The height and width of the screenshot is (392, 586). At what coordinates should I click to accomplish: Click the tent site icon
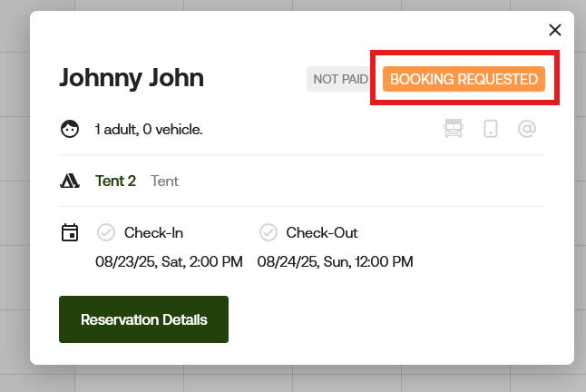pos(70,181)
